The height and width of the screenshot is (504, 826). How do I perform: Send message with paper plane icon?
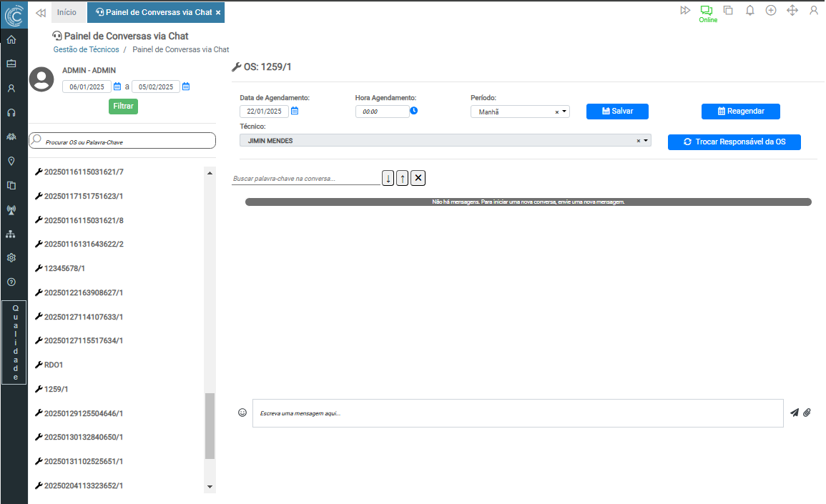coord(794,412)
